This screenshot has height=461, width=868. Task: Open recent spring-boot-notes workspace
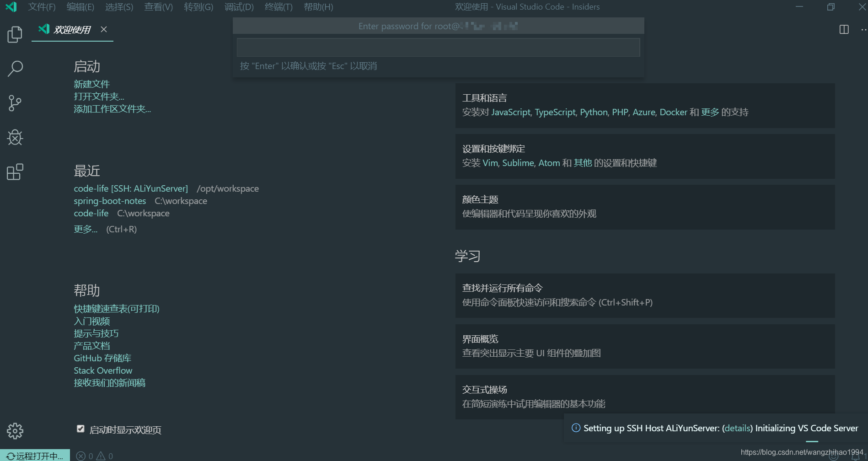110,201
